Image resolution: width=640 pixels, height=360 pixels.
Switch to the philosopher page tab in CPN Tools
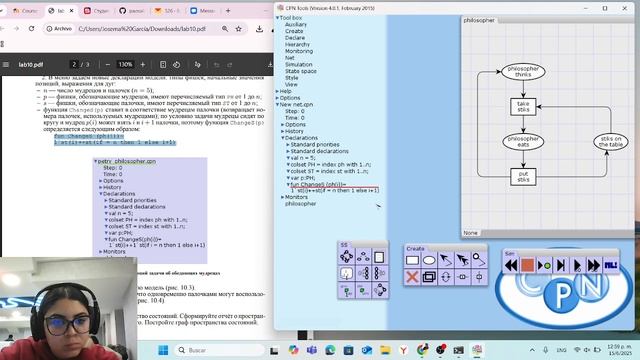(x=479, y=20)
